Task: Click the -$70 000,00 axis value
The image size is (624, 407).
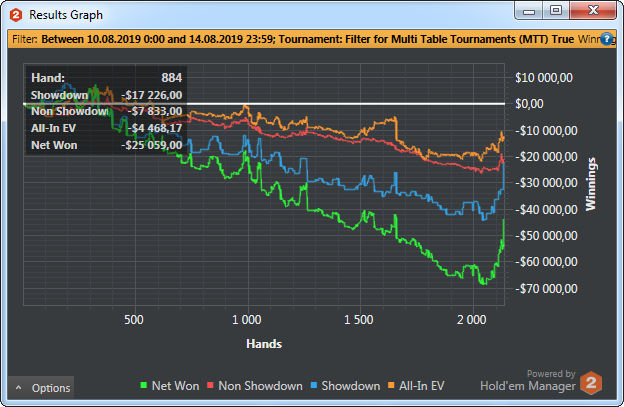Action: click(546, 288)
